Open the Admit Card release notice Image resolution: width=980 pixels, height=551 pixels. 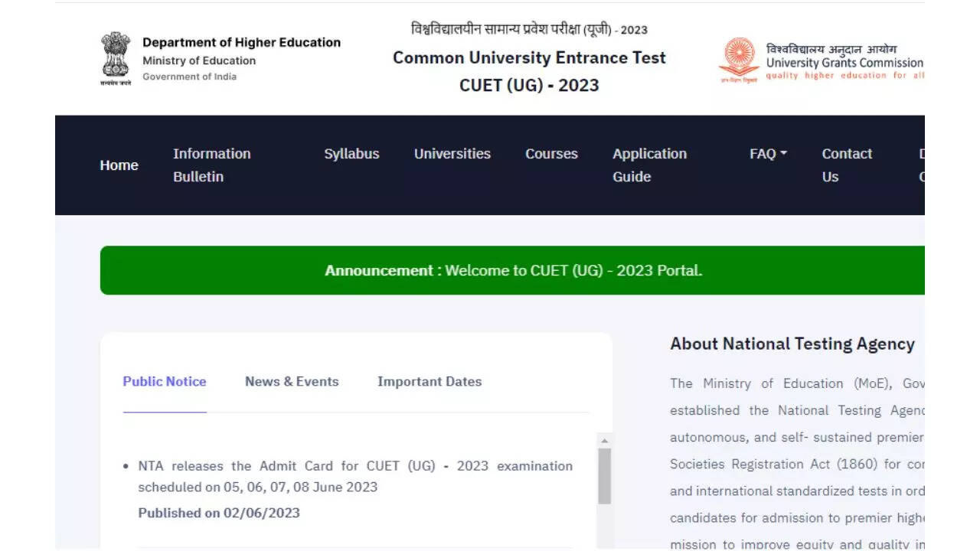355,476
